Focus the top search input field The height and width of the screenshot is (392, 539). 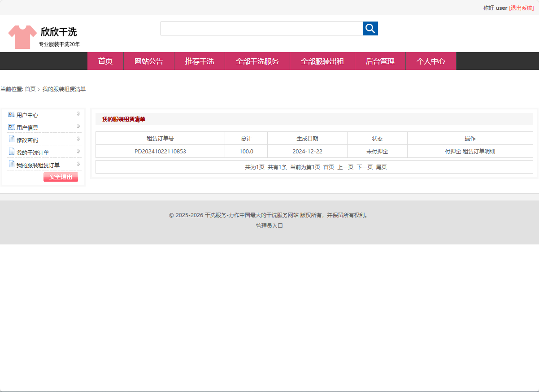pyautogui.click(x=262, y=29)
